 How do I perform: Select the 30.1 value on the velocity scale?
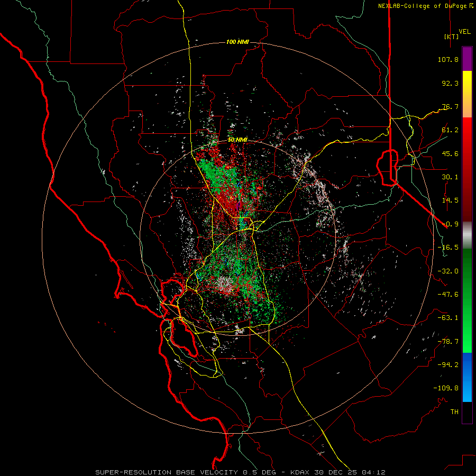(450, 177)
